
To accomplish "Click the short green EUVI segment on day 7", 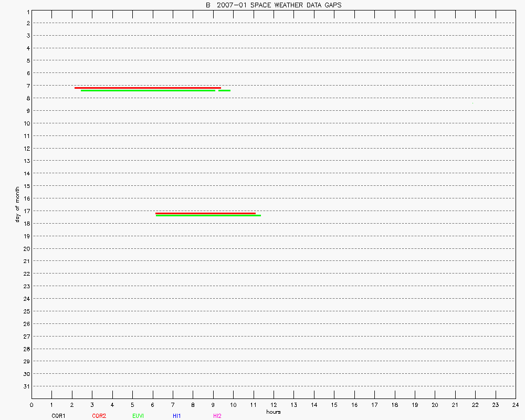I will pos(224,90).
